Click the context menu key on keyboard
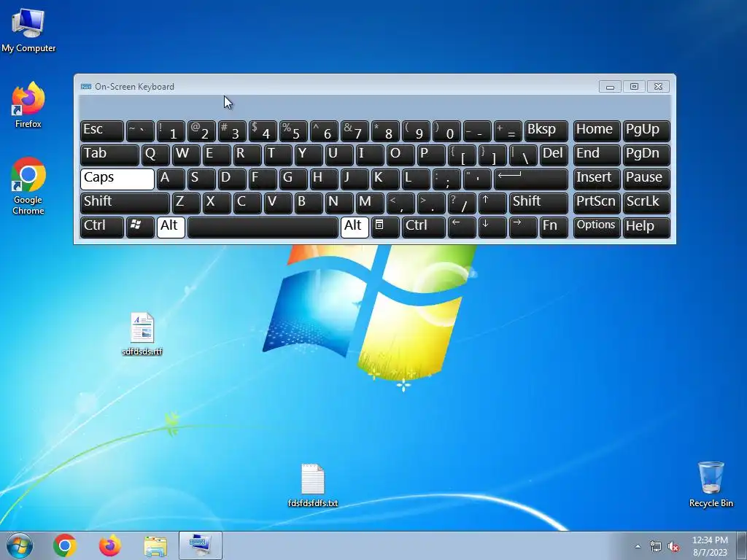The width and height of the screenshot is (747, 560). tap(385, 227)
